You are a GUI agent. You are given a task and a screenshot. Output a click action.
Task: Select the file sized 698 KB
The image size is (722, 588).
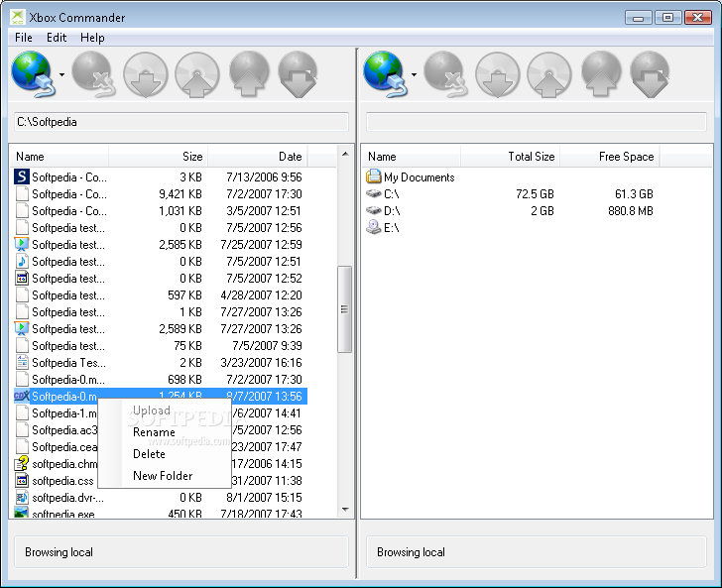159,380
